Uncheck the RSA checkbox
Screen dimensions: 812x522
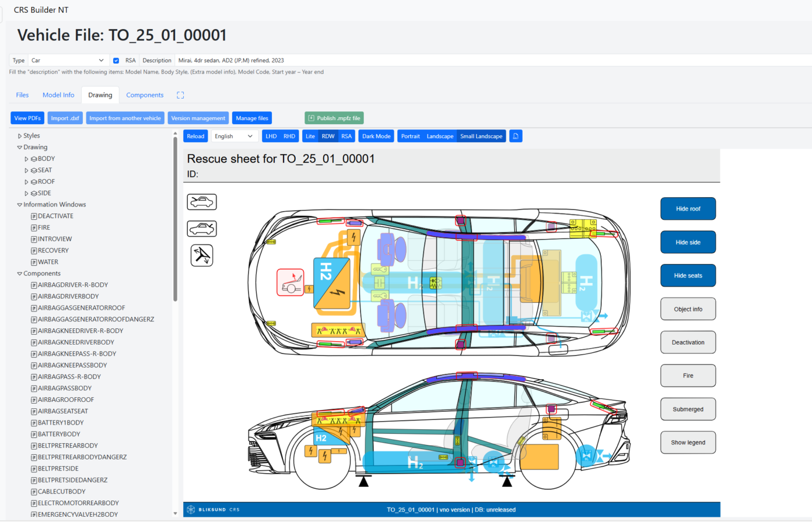click(x=116, y=60)
